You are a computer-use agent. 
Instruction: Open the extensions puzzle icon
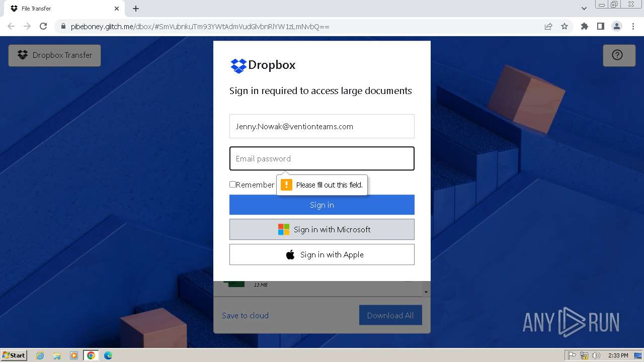click(x=584, y=26)
